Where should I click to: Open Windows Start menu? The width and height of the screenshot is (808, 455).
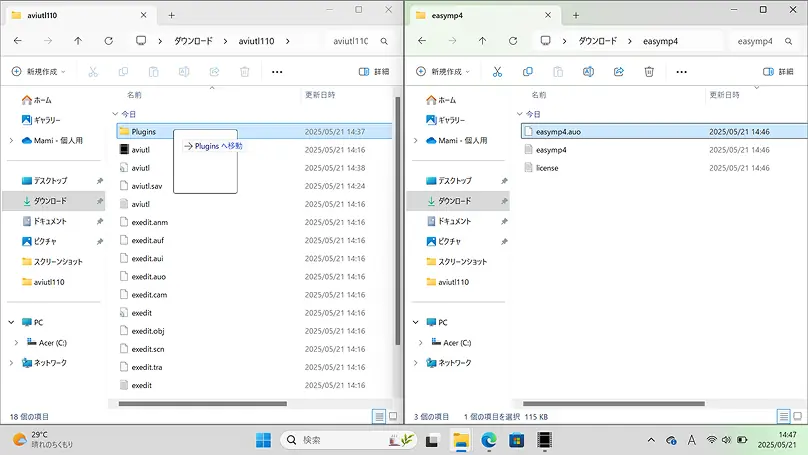click(x=263, y=440)
